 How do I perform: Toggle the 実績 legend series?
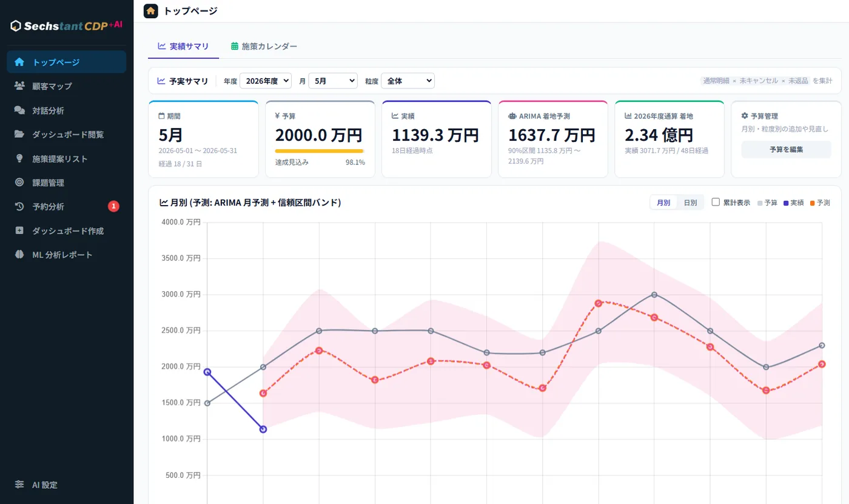click(793, 203)
